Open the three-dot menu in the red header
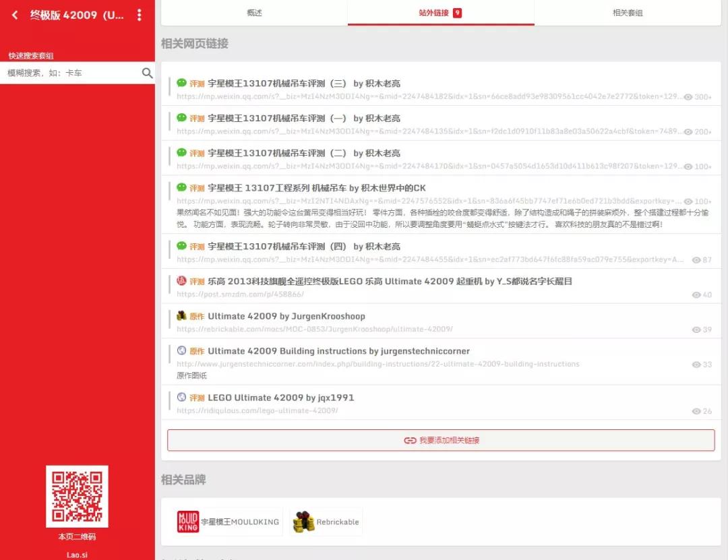 point(140,15)
